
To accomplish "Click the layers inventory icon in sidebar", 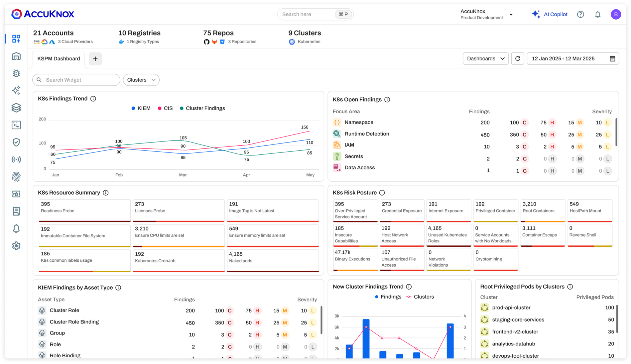I will pos(16,108).
